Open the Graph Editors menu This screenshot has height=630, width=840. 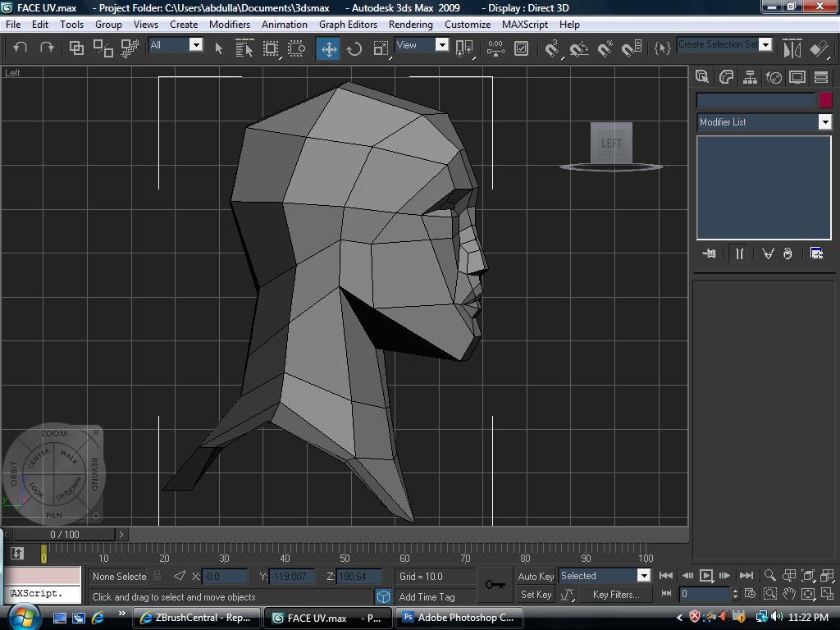click(348, 25)
